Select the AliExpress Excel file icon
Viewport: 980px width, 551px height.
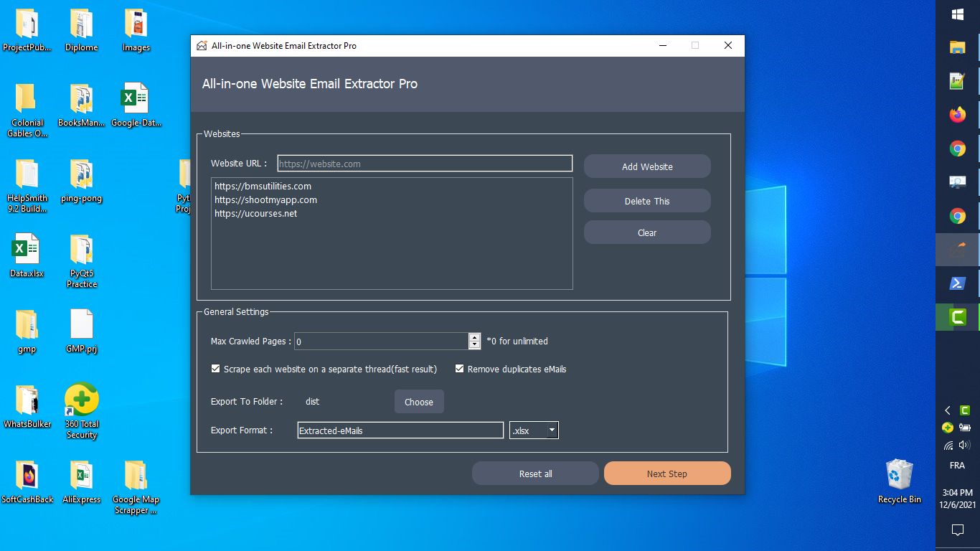[81, 482]
